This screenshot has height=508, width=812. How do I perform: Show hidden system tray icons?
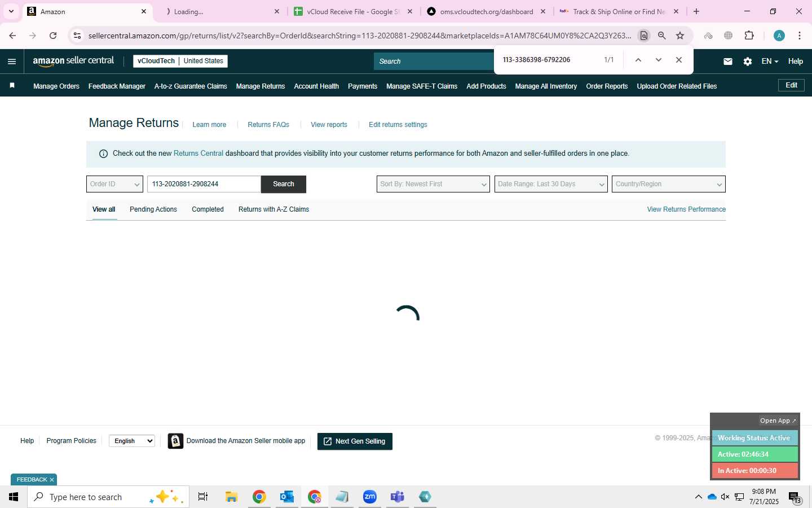698,497
